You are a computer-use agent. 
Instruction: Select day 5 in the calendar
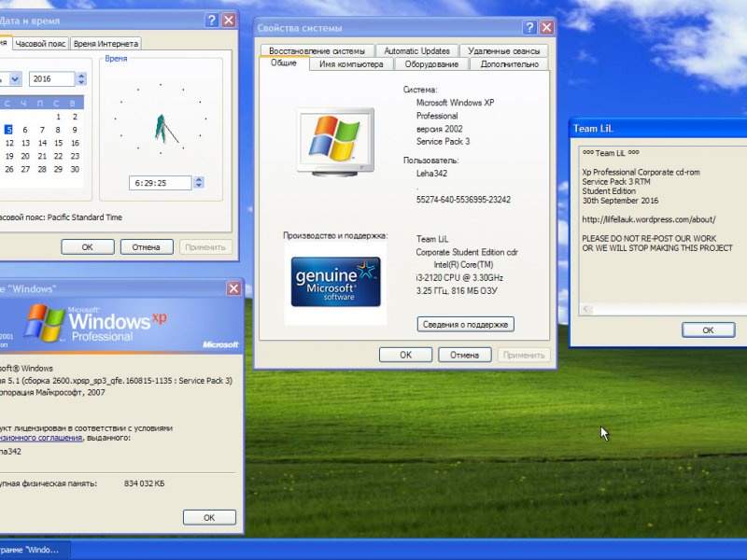tap(8, 130)
